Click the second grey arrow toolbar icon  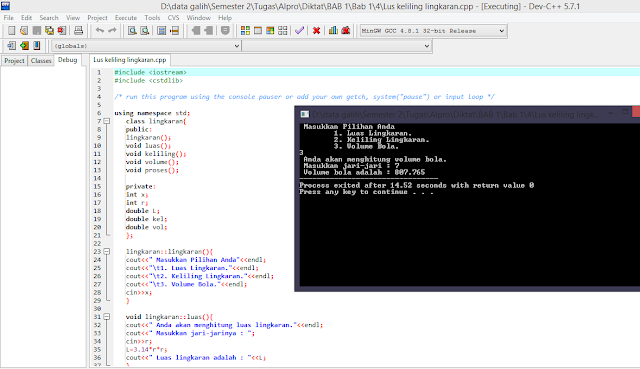209,31
